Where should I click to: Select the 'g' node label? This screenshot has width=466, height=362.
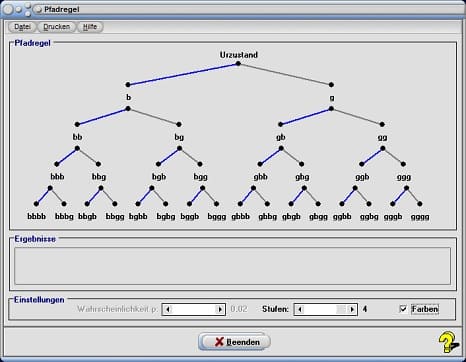332,98
